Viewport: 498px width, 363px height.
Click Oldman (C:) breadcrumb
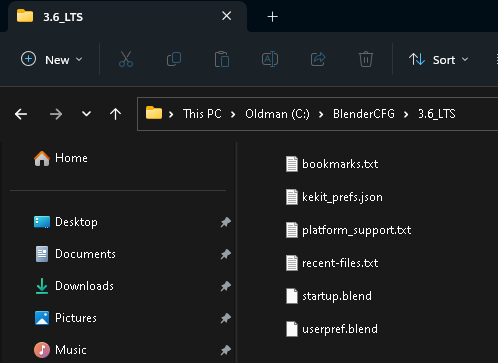tap(277, 114)
